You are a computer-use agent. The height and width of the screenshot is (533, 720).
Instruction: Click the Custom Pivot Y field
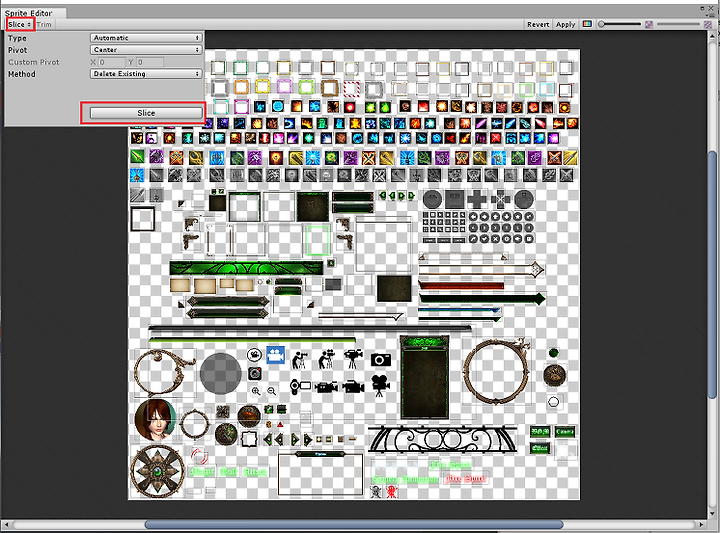click(x=150, y=62)
